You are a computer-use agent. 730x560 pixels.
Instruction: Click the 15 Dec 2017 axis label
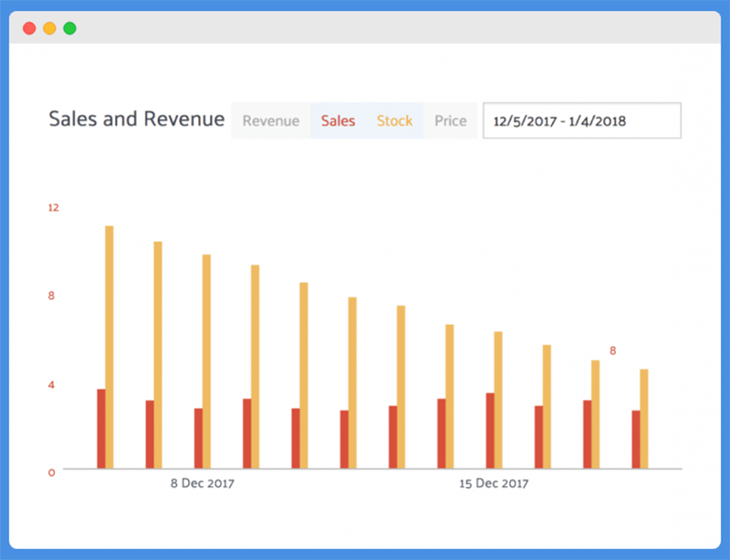(x=494, y=483)
